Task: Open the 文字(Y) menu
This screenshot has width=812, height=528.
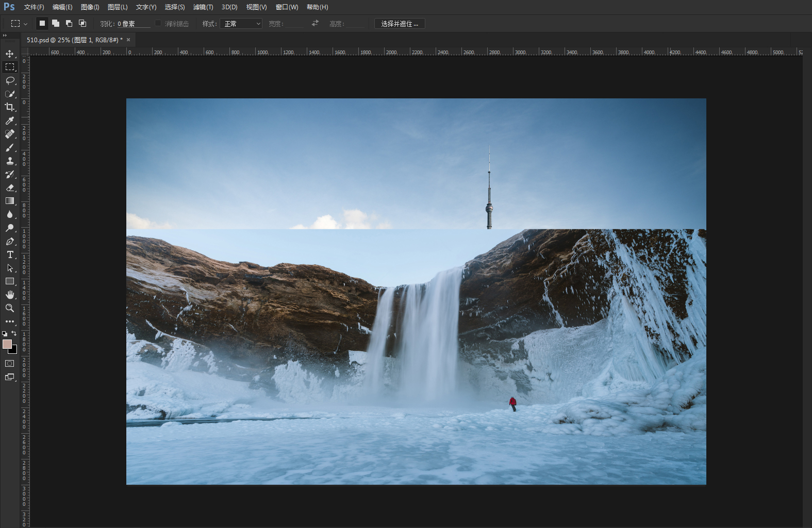Action: (x=146, y=7)
